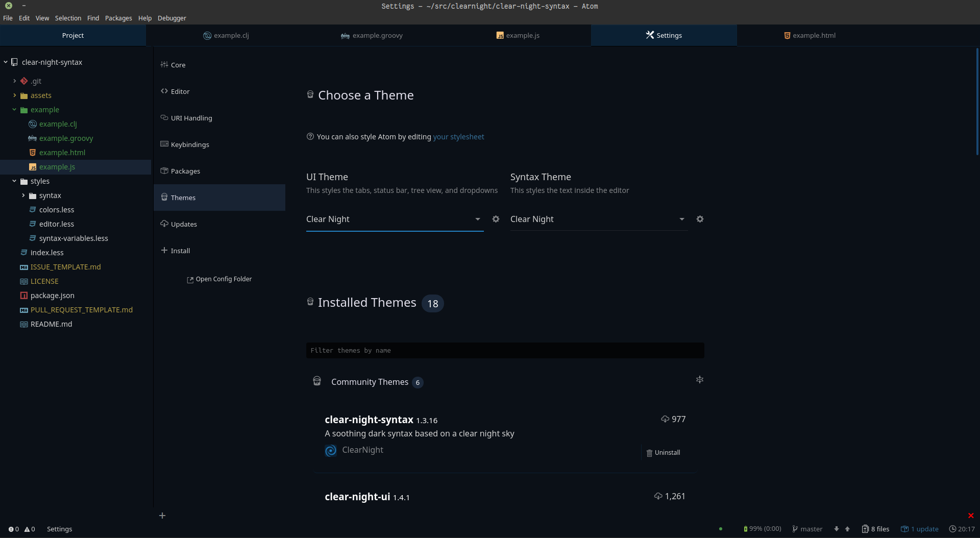Click the 1 update status indicator

pos(920,529)
